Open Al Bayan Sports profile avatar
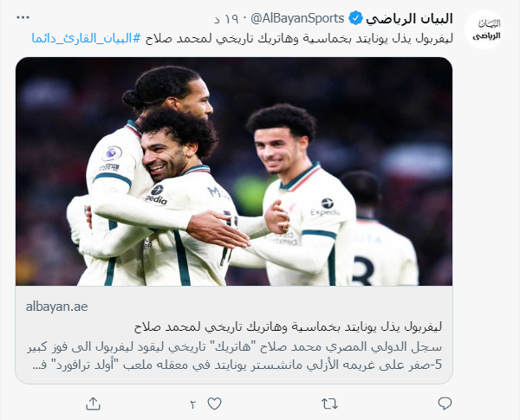 pyautogui.click(x=484, y=29)
